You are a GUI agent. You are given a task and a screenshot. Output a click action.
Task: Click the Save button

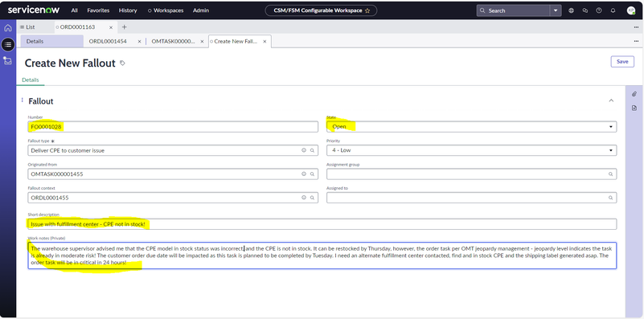pyautogui.click(x=622, y=62)
